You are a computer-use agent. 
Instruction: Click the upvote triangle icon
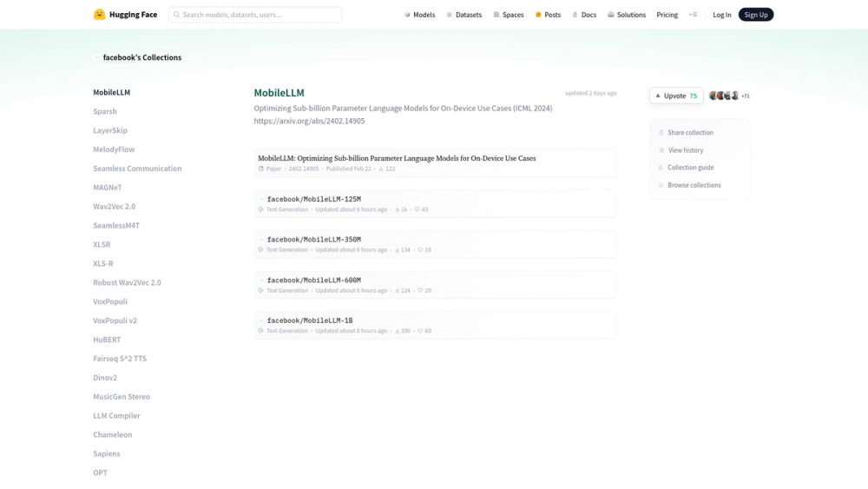(x=658, y=96)
